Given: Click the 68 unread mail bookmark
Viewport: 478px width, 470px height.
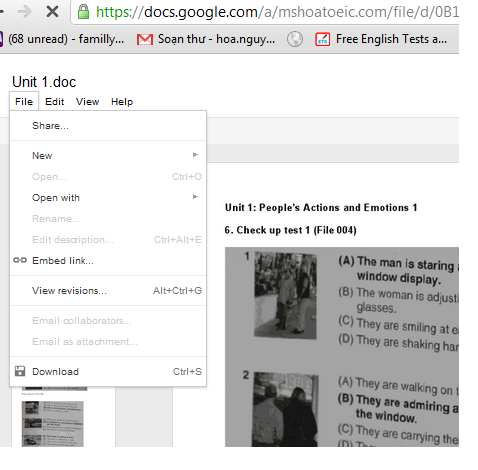Looking at the screenshot, I should pos(62,39).
